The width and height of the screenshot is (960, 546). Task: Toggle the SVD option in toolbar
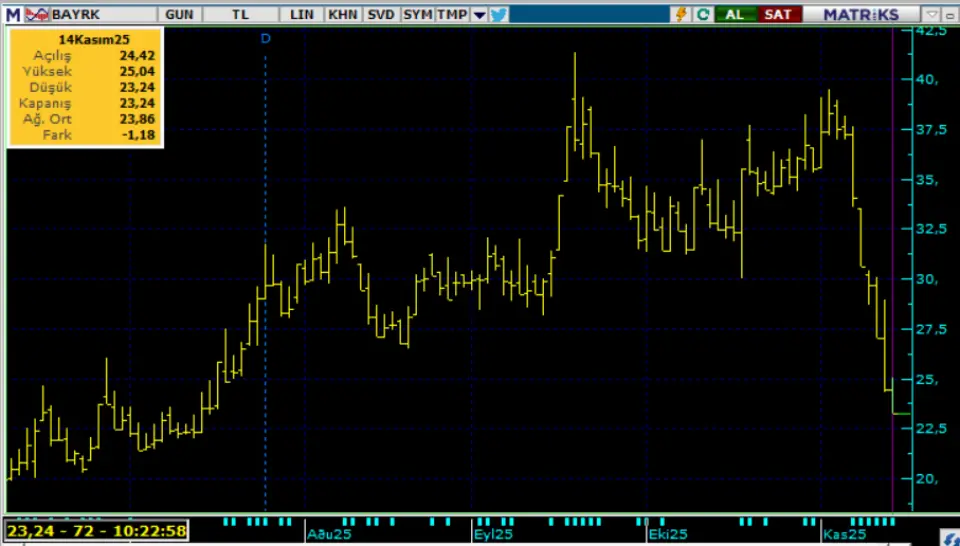380,14
